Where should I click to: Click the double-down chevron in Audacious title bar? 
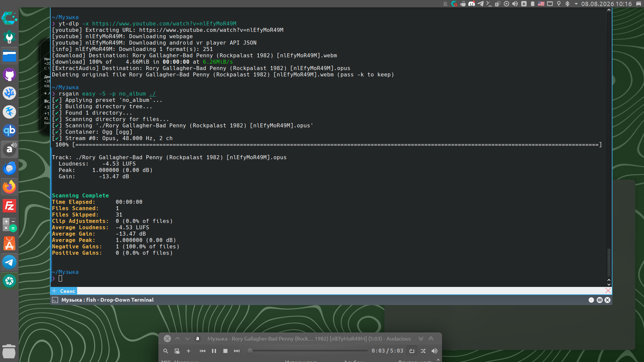pyautogui.click(x=421, y=339)
